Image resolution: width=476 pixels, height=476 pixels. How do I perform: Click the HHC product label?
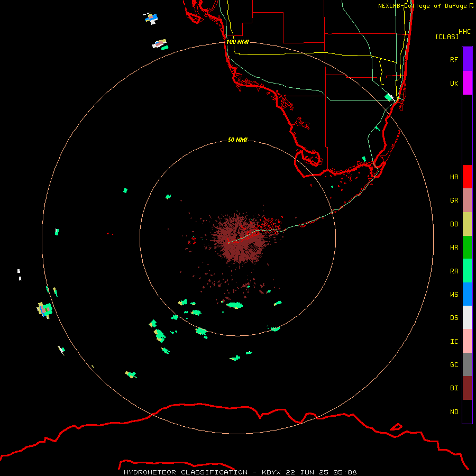pyautogui.click(x=465, y=32)
